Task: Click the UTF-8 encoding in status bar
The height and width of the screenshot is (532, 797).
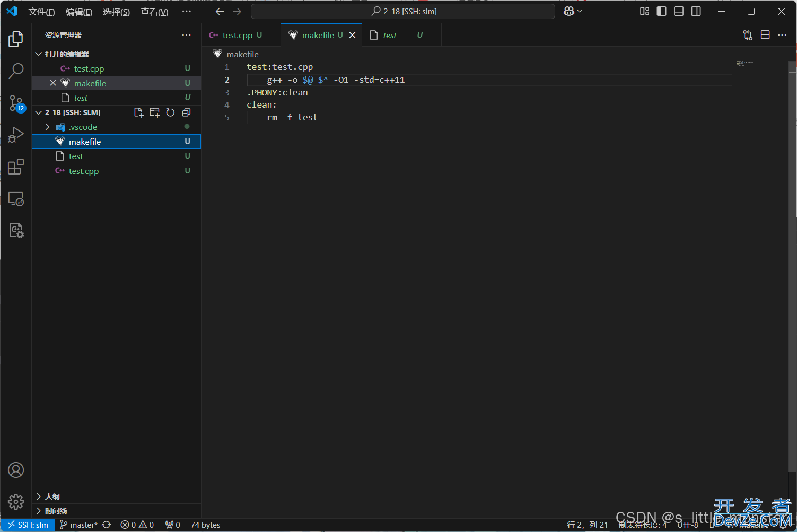Action: 688,525
